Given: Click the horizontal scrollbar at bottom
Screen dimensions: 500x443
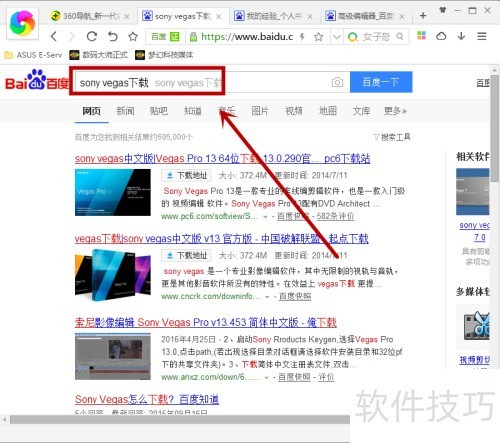Looking at the screenshot, I should (180, 419).
